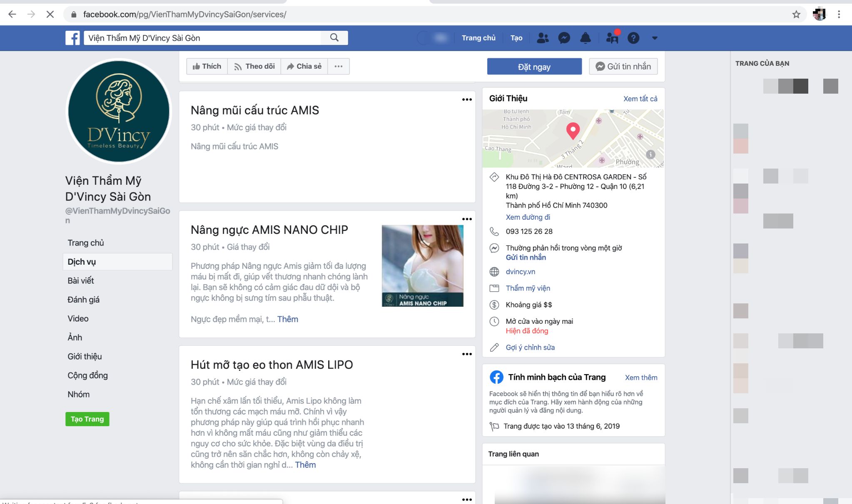Click Xem tất cả in Giới Thiệu
The height and width of the screenshot is (504, 852).
click(x=640, y=99)
